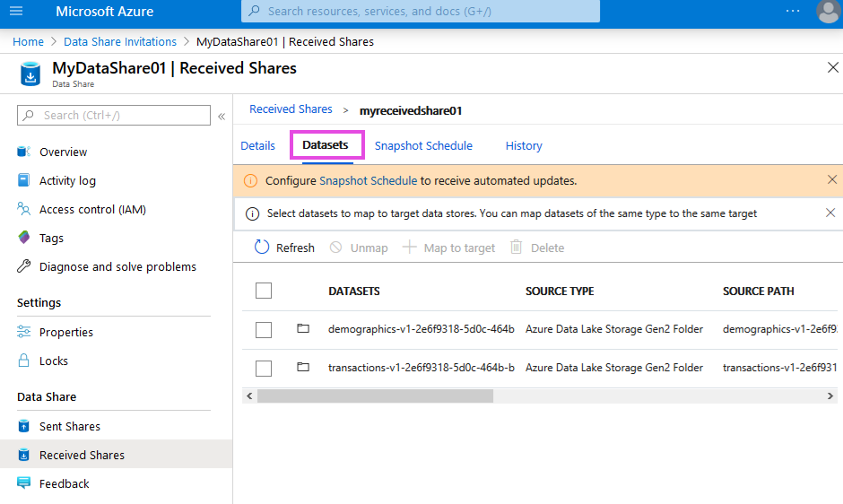The image size is (843, 504).
Task: Open the hamburger portal menu
Action: point(16,11)
